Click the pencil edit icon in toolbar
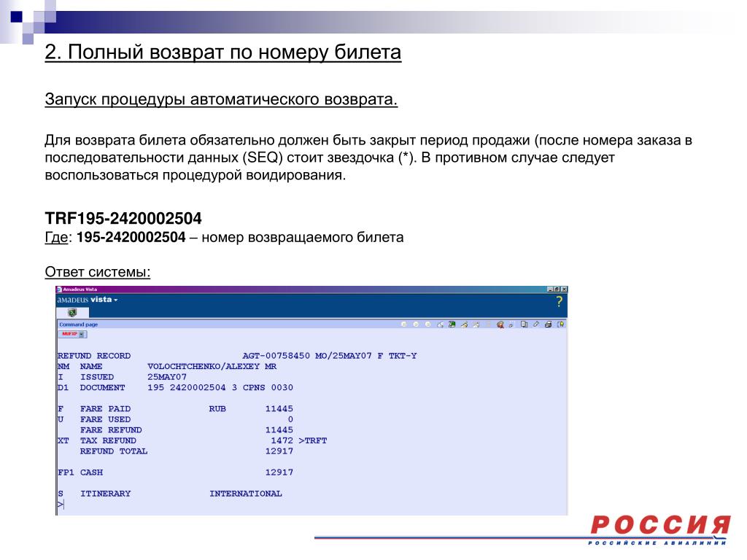 (x=536, y=324)
